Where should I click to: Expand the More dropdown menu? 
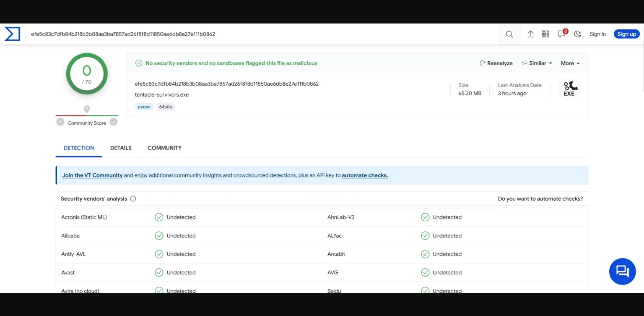coord(570,63)
